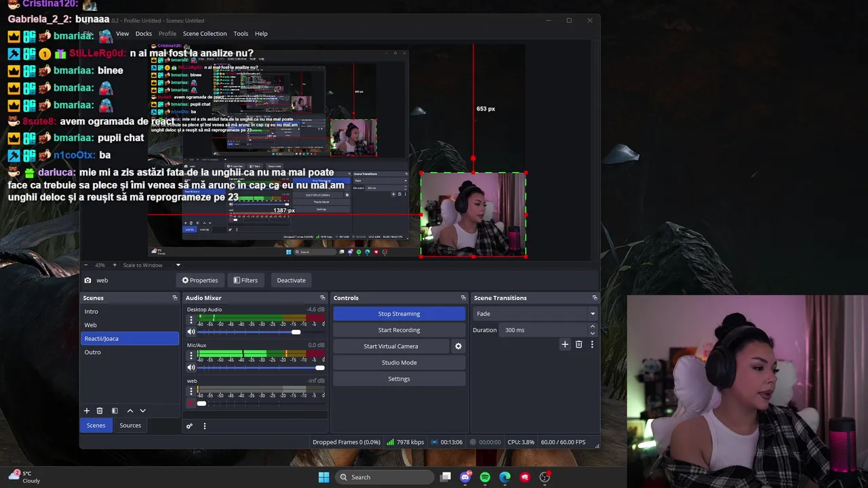Adjust Desktop Audio volume slider
Viewport: 868px width, 488px height.
coord(260,332)
